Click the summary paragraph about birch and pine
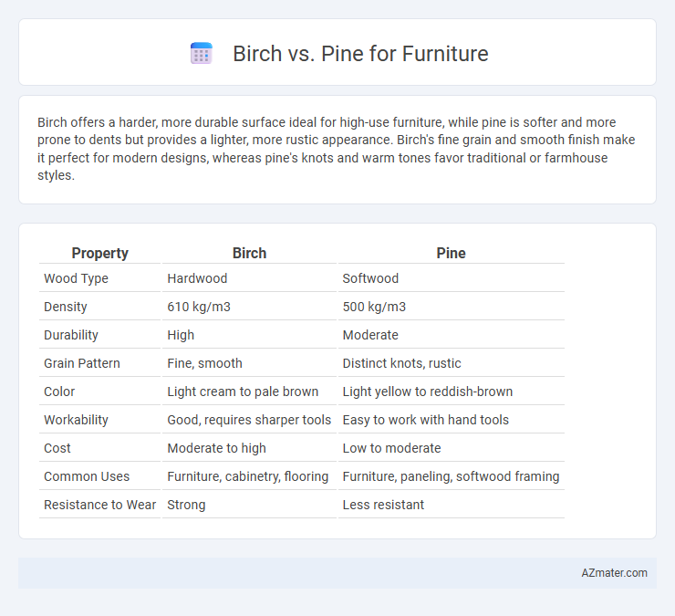The image size is (675, 616). pos(337,149)
